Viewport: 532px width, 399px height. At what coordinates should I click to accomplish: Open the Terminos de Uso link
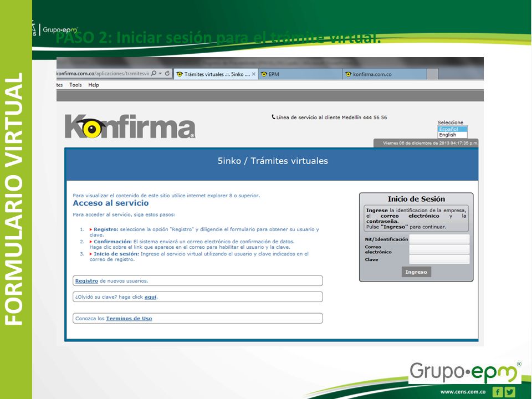[x=129, y=318]
